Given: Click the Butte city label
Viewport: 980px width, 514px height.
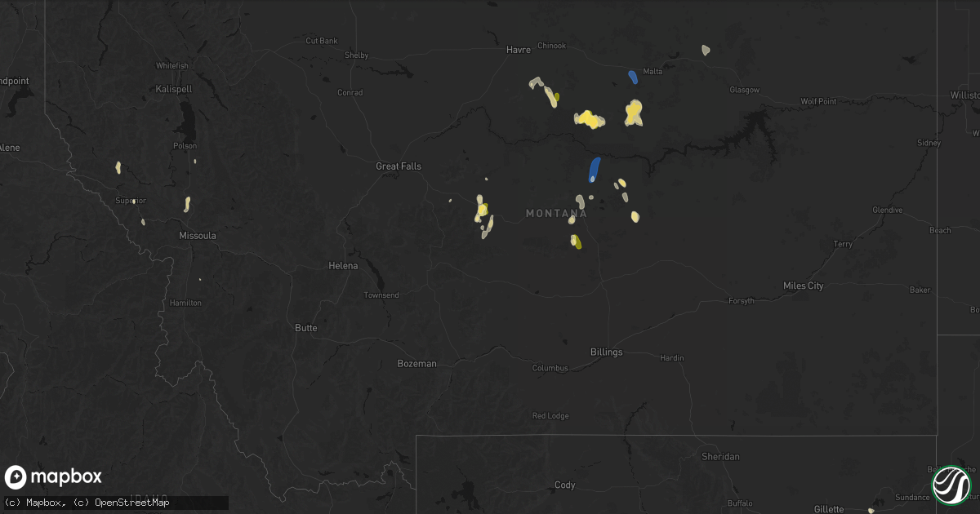Looking at the screenshot, I should 306,328.
